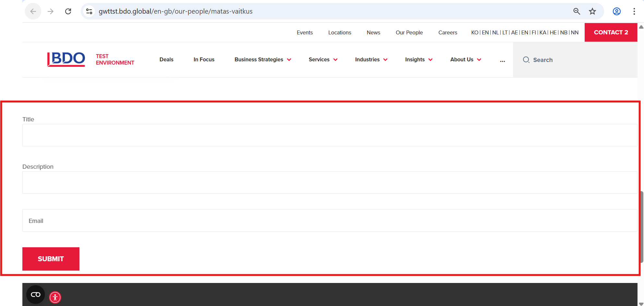Image resolution: width=644 pixels, height=306 pixels.
Task: Switch language to AE
Action: pos(514,32)
